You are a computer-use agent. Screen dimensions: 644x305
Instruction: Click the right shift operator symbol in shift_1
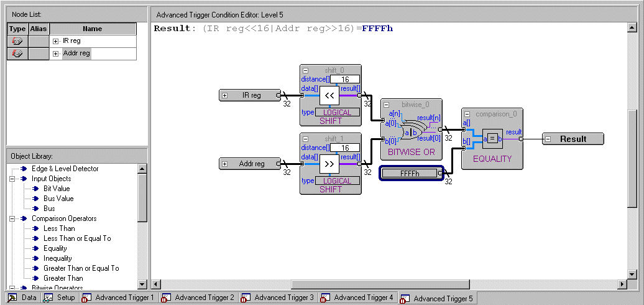pos(329,164)
